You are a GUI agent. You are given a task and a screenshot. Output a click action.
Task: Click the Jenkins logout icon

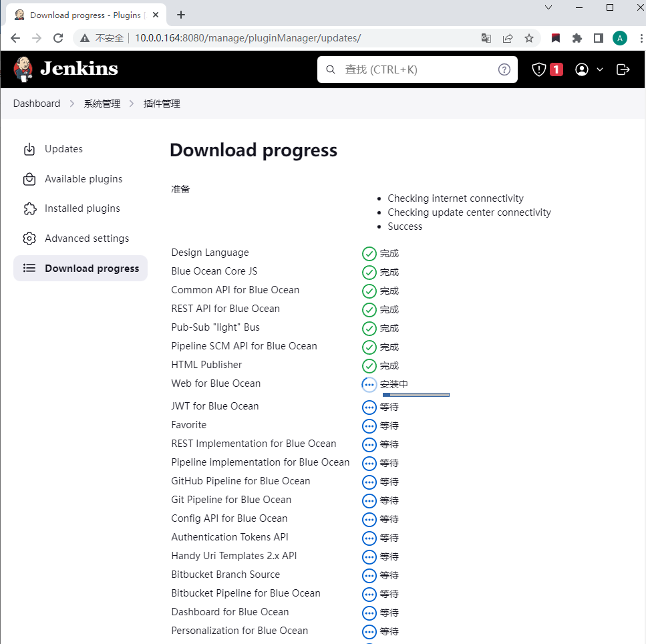point(623,69)
